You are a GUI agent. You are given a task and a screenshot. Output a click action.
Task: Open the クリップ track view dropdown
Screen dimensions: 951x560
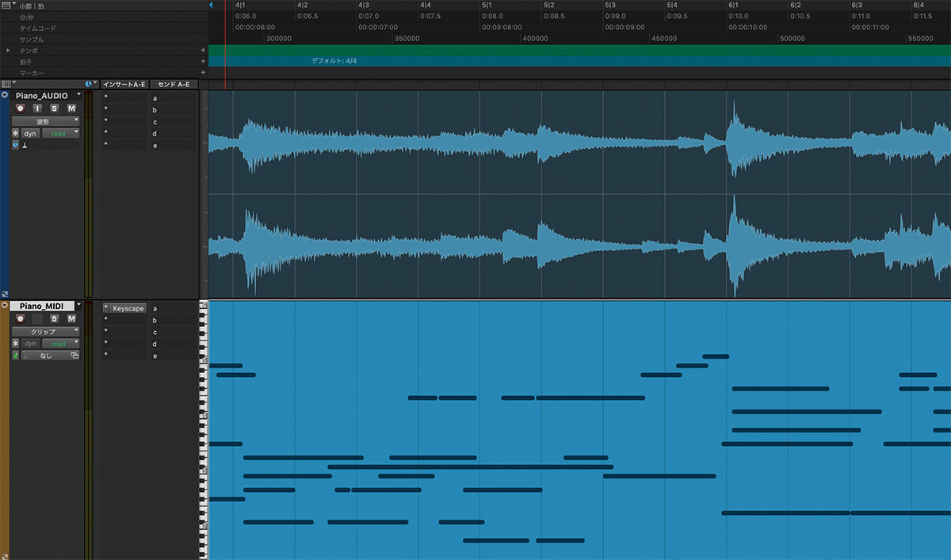46,331
